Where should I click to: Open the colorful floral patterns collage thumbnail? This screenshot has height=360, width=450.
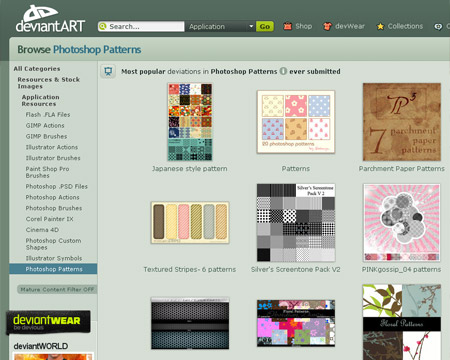(x=296, y=323)
